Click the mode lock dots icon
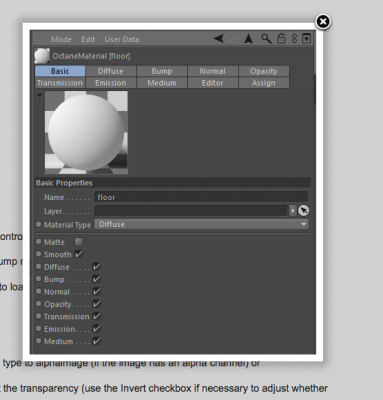Screen dimensions: 383x400 [294, 39]
